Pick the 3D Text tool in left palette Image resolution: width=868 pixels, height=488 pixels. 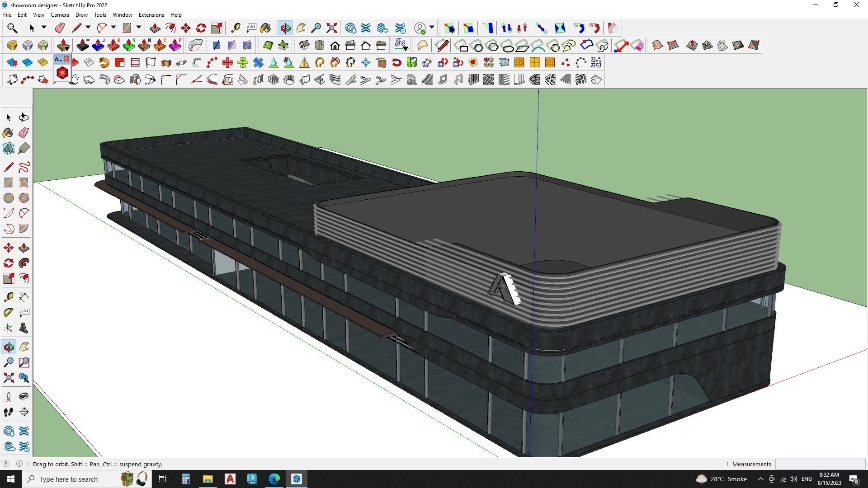[x=24, y=328]
